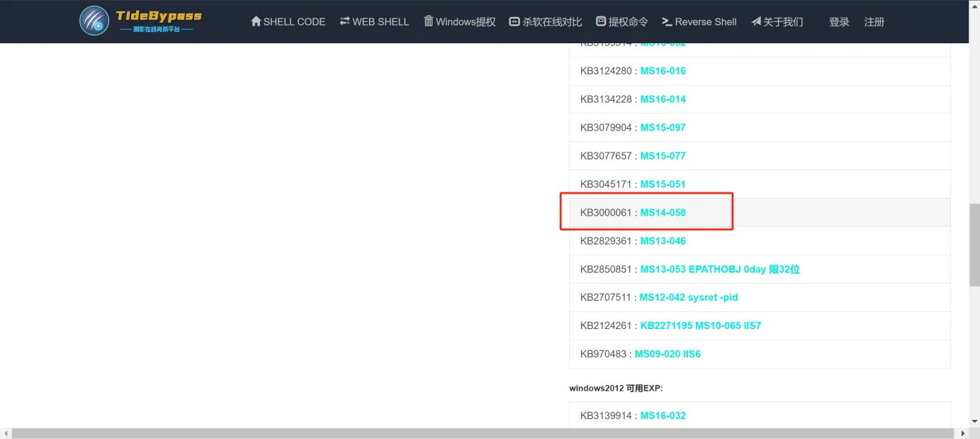The width and height of the screenshot is (980, 439).
Task: Open the SHELL CODE menu
Action: point(288,21)
